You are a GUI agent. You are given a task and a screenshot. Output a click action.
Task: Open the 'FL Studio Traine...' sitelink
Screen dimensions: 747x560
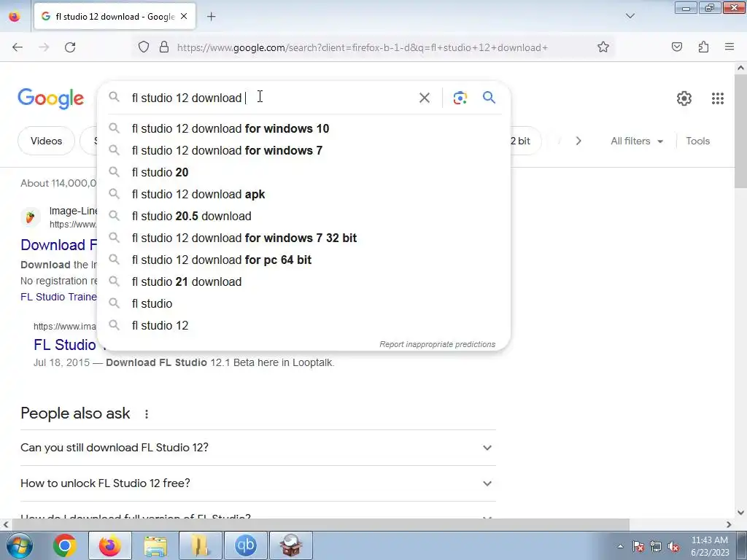click(x=58, y=297)
